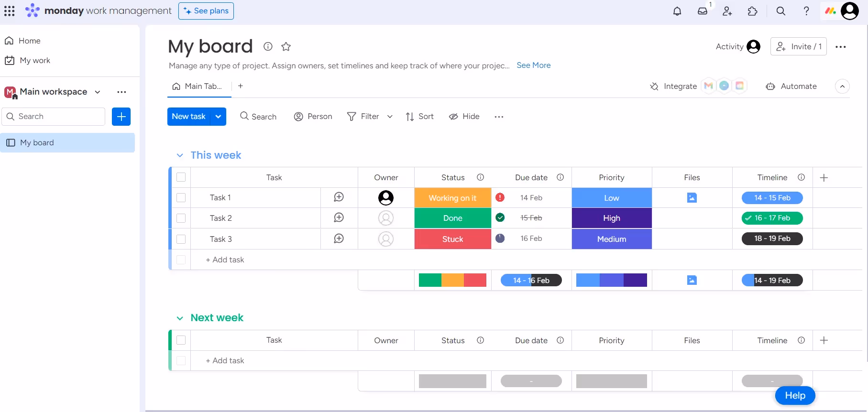Check the Task 1 checkbox
This screenshot has height=412, width=868.
pyautogui.click(x=181, y=197)
